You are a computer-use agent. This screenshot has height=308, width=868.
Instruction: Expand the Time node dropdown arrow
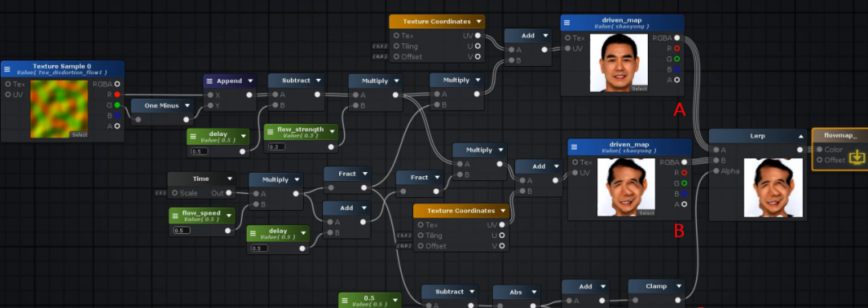[x=230, y=179]
